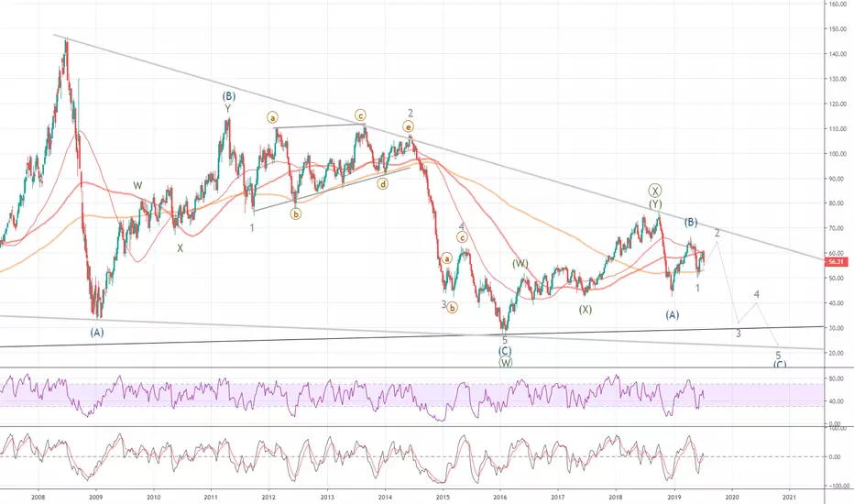This screenshot has width=854, height=504.
Task: Click the W wave label near 2010
Action: (x=137, y=186)
